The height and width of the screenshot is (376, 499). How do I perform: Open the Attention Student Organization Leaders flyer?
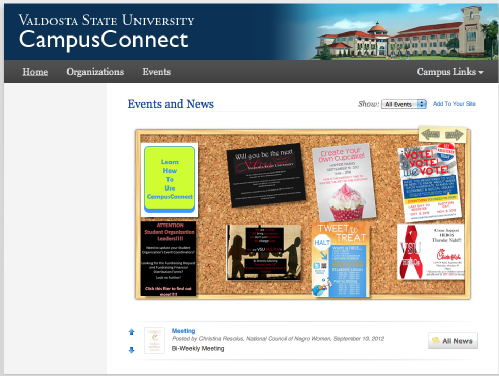tap(169, 258)
